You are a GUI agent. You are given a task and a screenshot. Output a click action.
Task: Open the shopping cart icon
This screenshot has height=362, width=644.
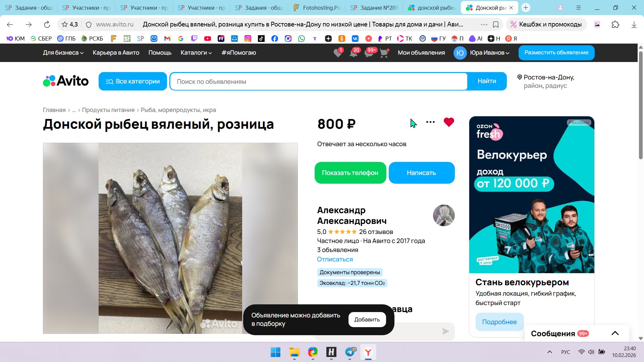pyautogui.click(x=384, y=53)
